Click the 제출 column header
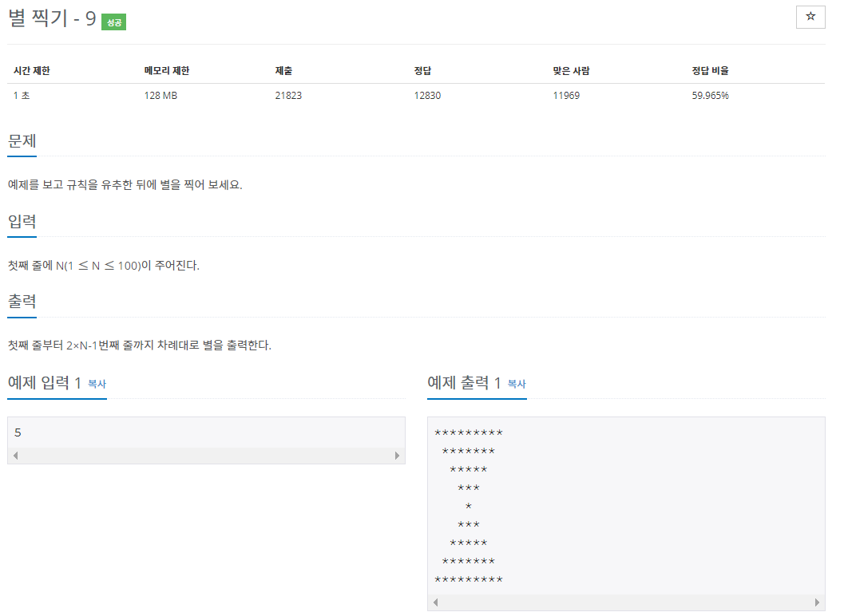The width and height of the screenshot is (844, 616). click(283, 70)
